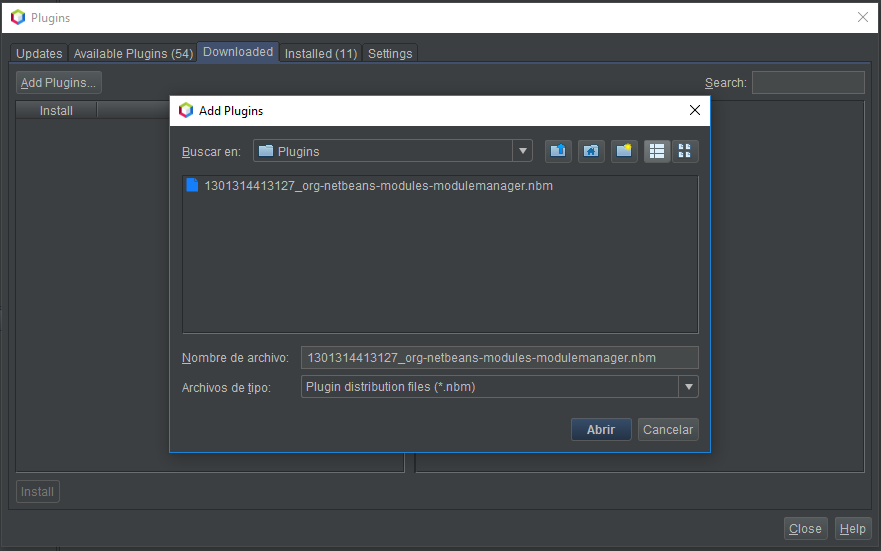Click the Search field in Plugins window
The image size is (881, 551).
808,83
